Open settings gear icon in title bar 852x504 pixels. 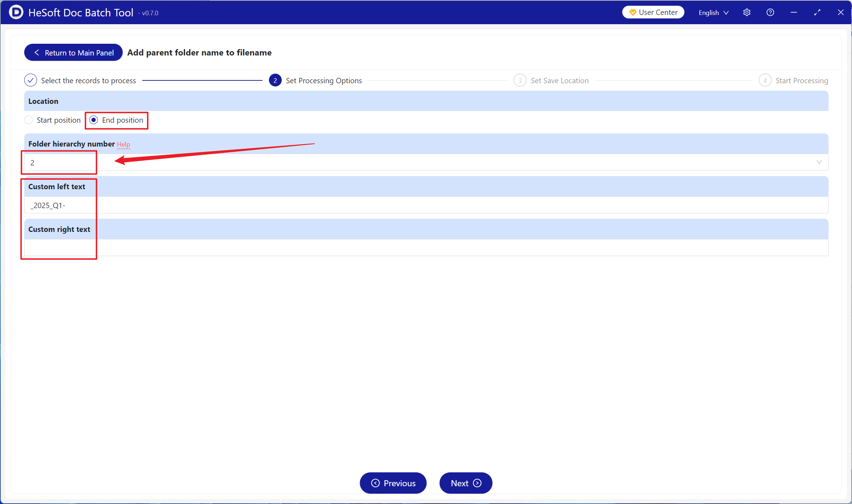[747, 12]
